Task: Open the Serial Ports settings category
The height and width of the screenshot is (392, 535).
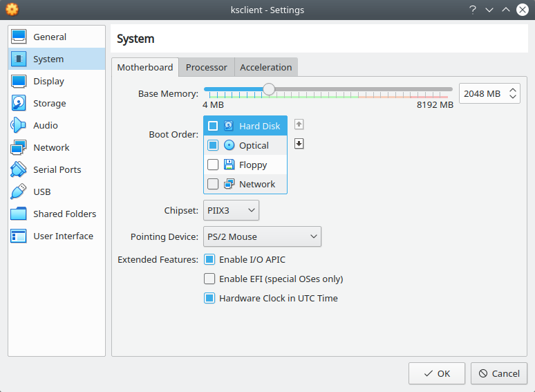Action: coord(57,169)
